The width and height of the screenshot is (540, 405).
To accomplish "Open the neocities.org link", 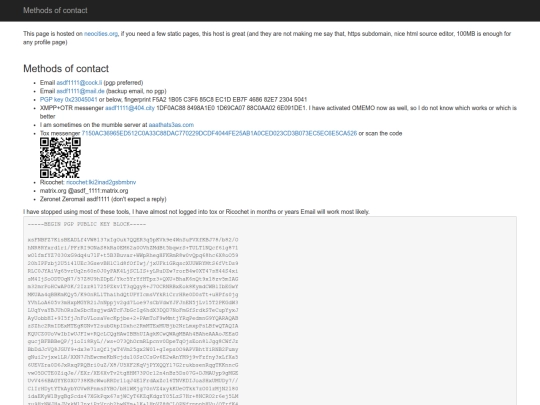I will pos(101,34).
